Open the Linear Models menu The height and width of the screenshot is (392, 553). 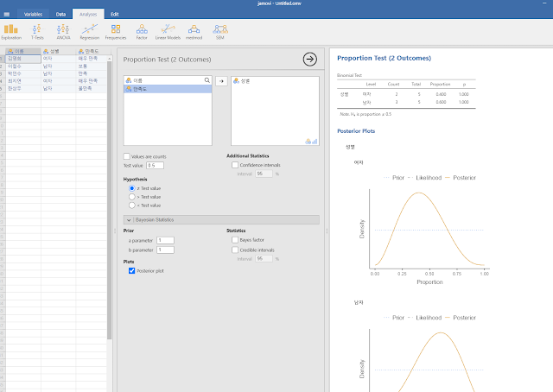point(168,32)
